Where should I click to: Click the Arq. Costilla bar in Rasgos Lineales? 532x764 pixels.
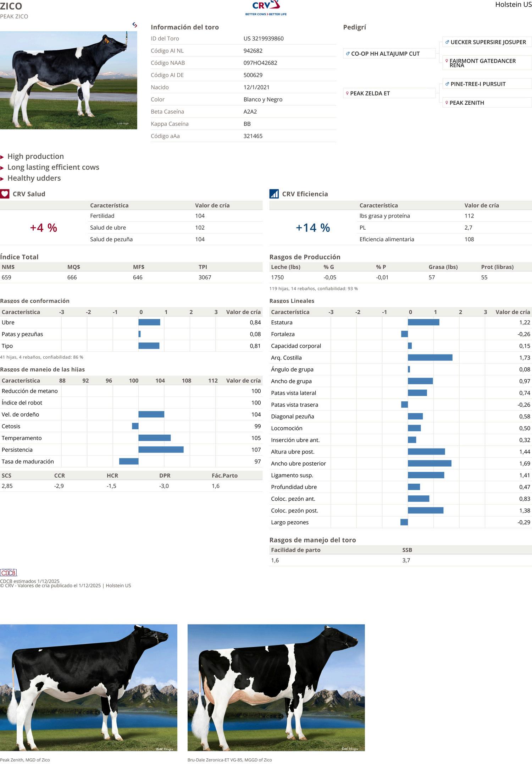pyautogui.click(x=430, y=358)
